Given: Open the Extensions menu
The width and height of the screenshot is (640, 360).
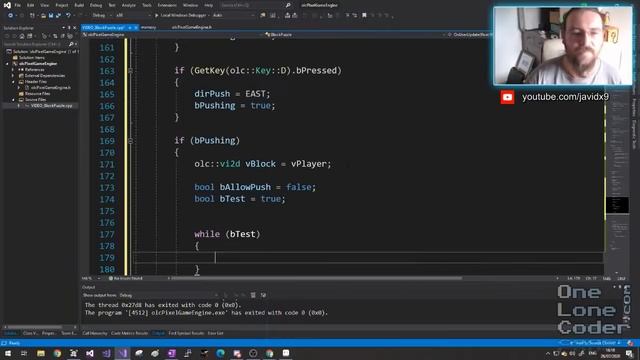Looking at the screenshot, I should pyautogui.click(x=167, y=5).
